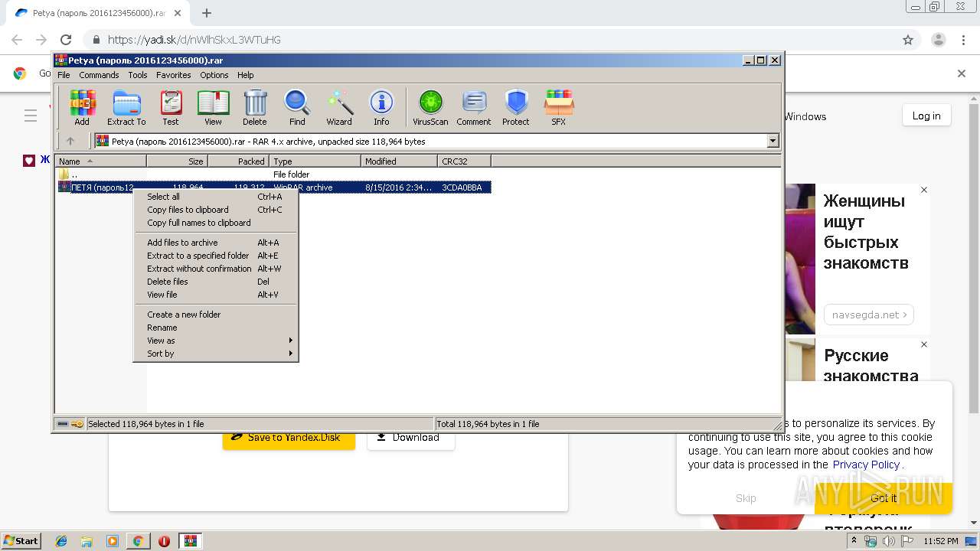
Task: Sort by the Name column header
Action: 101,161
